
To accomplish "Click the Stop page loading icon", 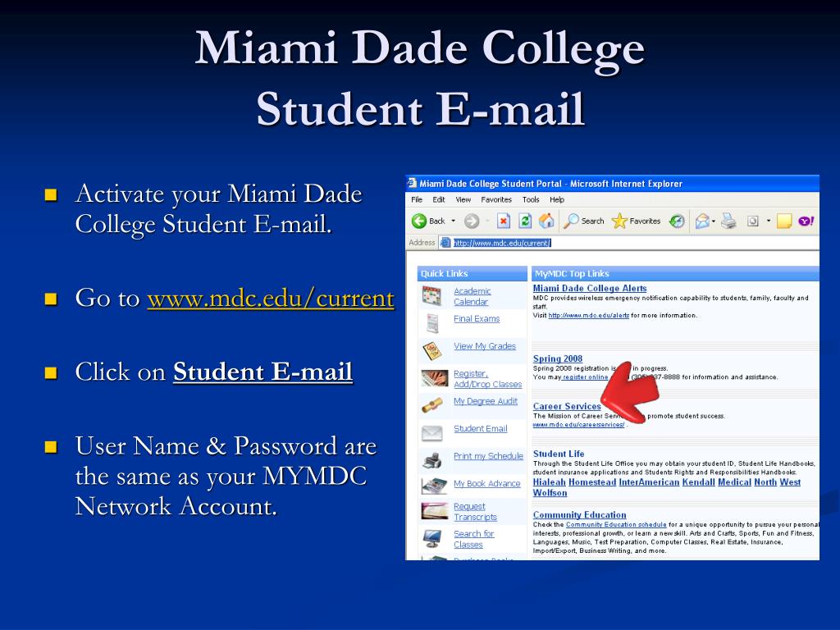I will click(504, 221).
